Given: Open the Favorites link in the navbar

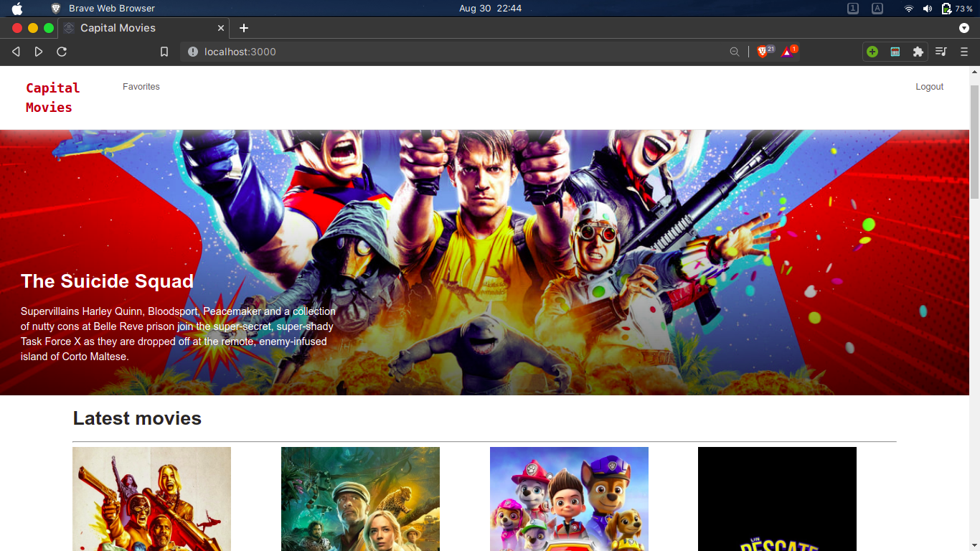Looking at the screenshot, I should click(x=141, y=87).
